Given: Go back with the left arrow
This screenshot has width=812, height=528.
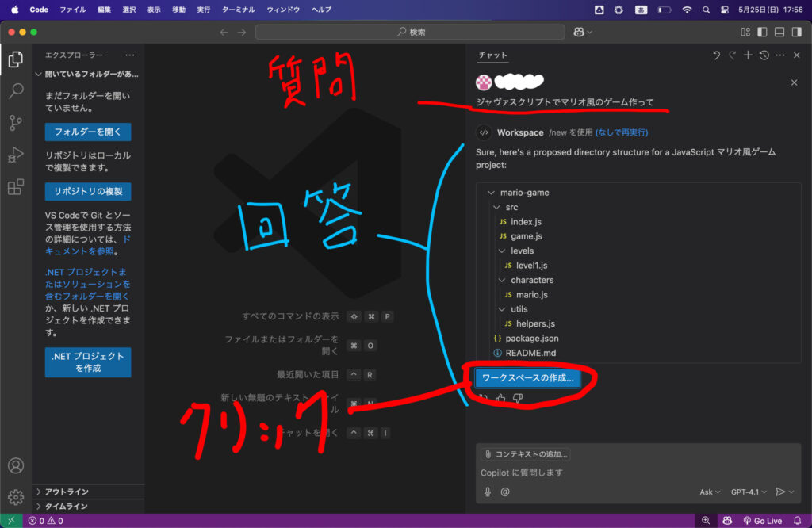Looking at the screenshot, I should (224, 32).
